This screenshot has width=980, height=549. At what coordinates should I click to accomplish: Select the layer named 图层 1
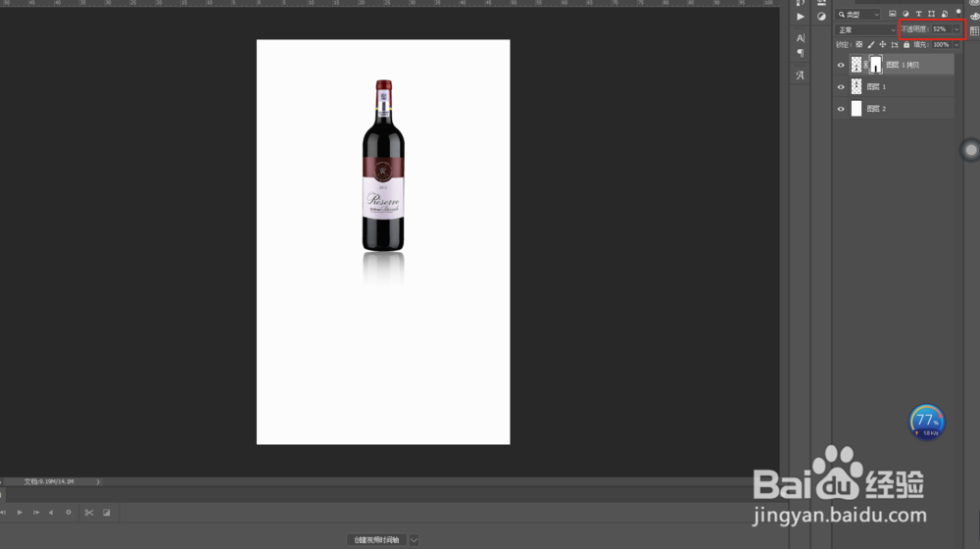876,87
